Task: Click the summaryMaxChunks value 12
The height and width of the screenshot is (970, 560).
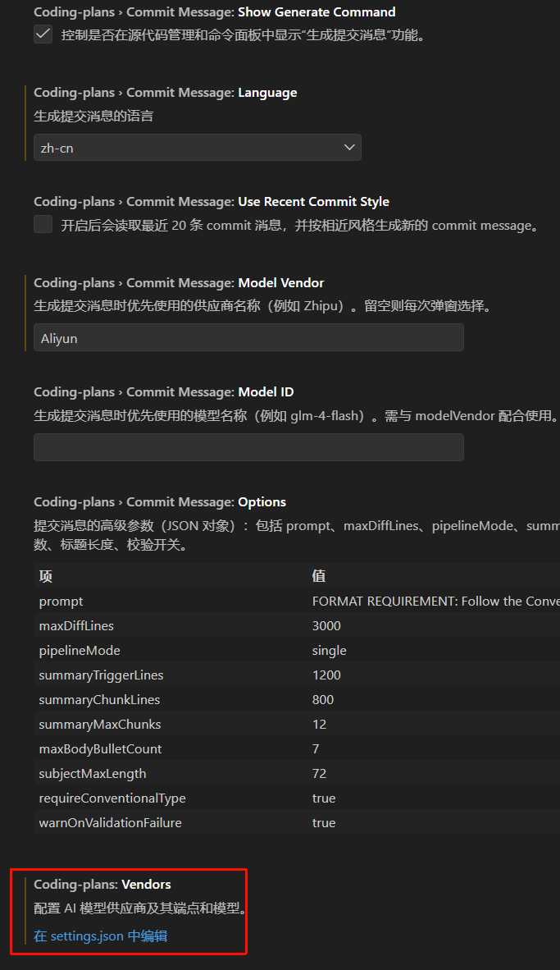Action: 320,725
